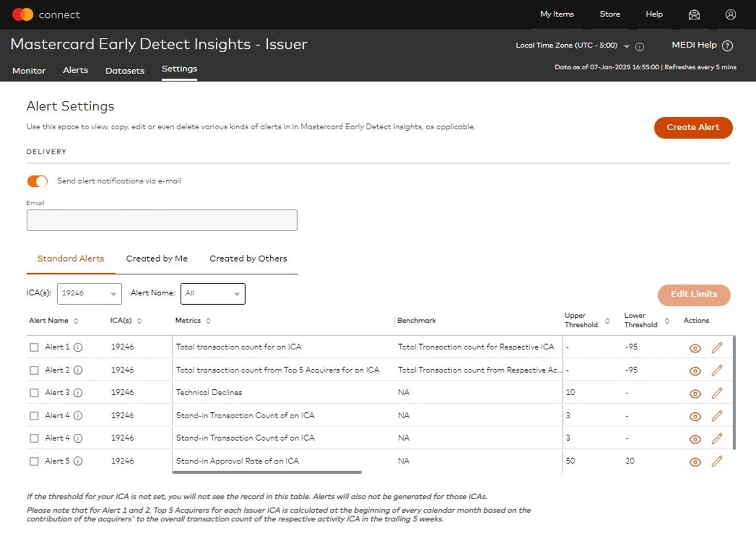Switch to Created by Others tab
The height and width of the screenshot is (551, 756).
(248, 258)
